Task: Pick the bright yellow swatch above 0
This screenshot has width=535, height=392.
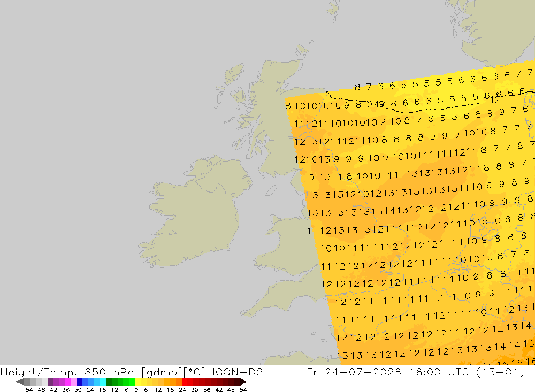Action: 137,382
